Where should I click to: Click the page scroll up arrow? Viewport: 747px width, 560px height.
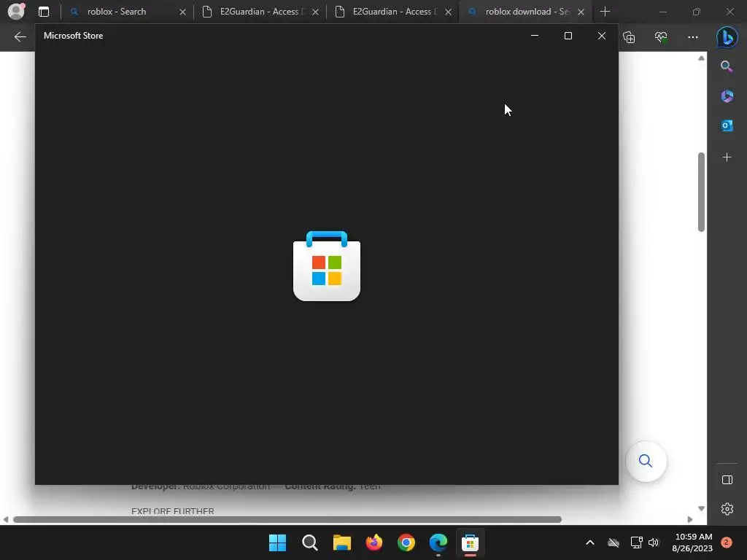coord(701,58)
